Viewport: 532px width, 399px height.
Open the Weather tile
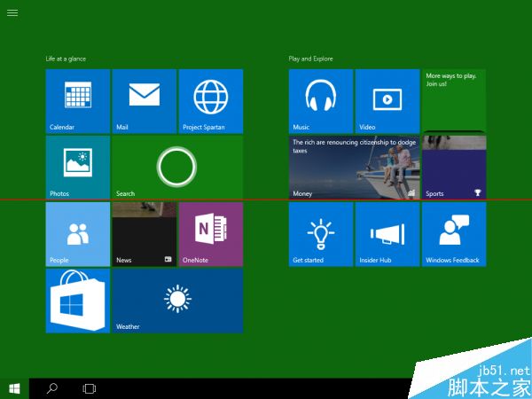177,301
